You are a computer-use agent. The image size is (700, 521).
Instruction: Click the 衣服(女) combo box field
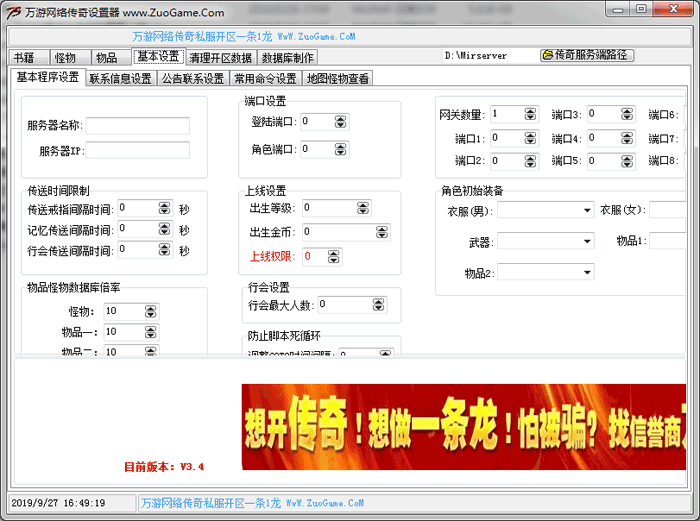point(667,210)
